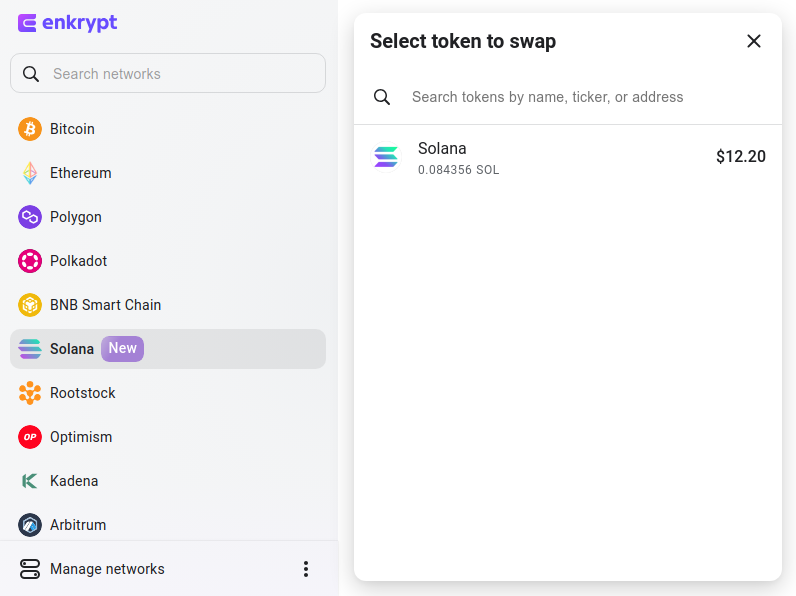This screenshot has height=596, width=796.
Task: Switch to the Kadena network label
Action: (x=74, y=481)
